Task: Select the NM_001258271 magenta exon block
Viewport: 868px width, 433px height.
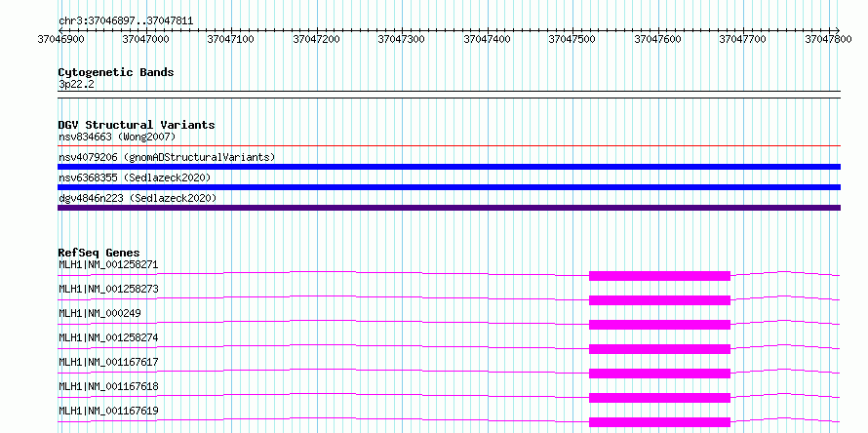Action: (x=660, y=276)
